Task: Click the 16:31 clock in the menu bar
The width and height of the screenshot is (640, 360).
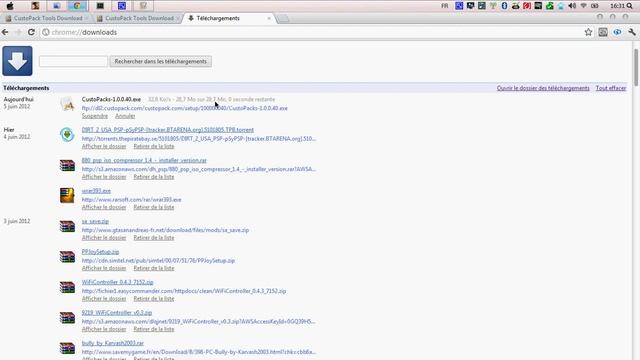Action: 617,6
